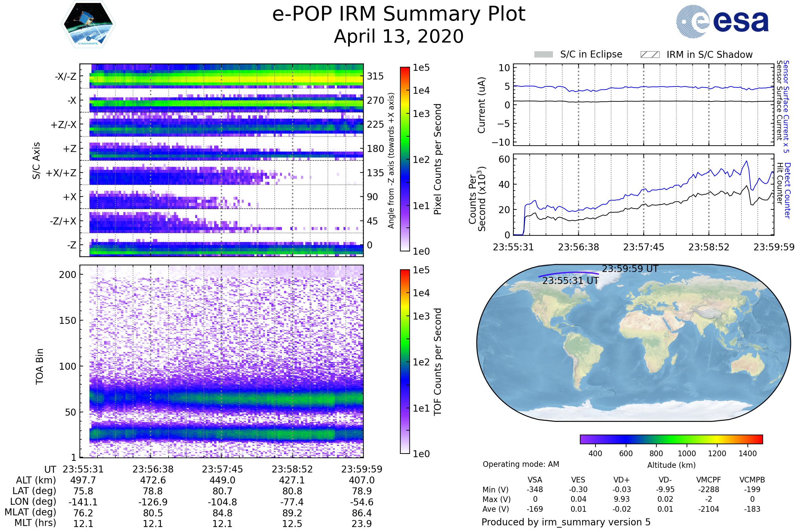Screen dimensions: 798x532
Task: Click the TOF Counts per Second colorbar
Action: [405, 361]
